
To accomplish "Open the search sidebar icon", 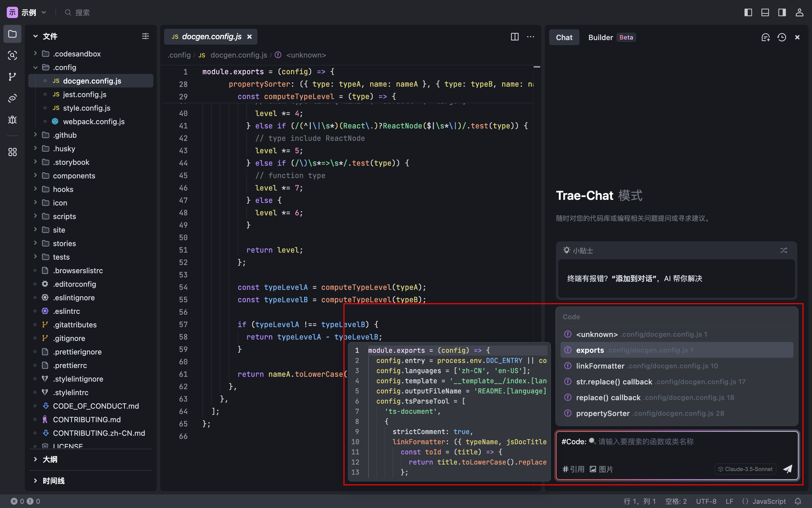I will [12, 55].
